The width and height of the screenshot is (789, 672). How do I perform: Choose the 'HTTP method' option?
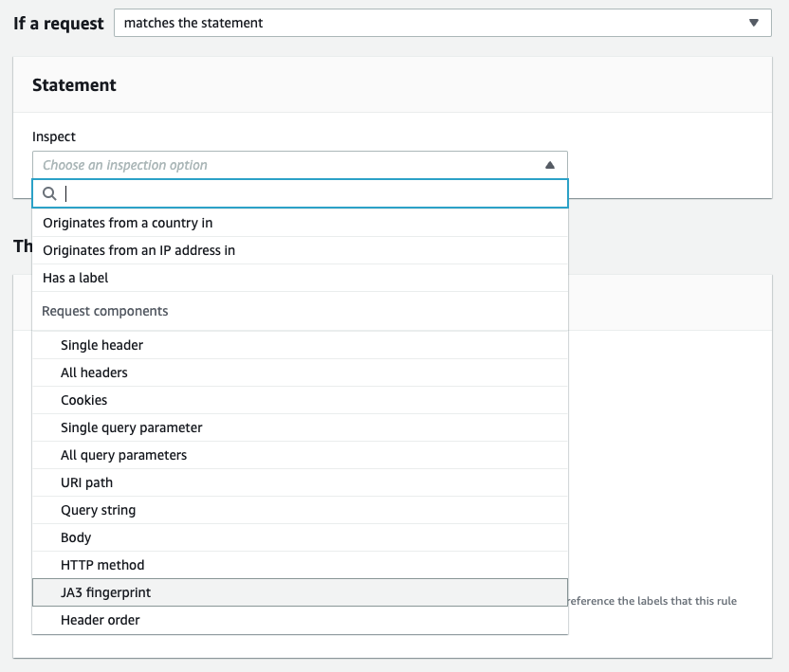tap(300, 565)
